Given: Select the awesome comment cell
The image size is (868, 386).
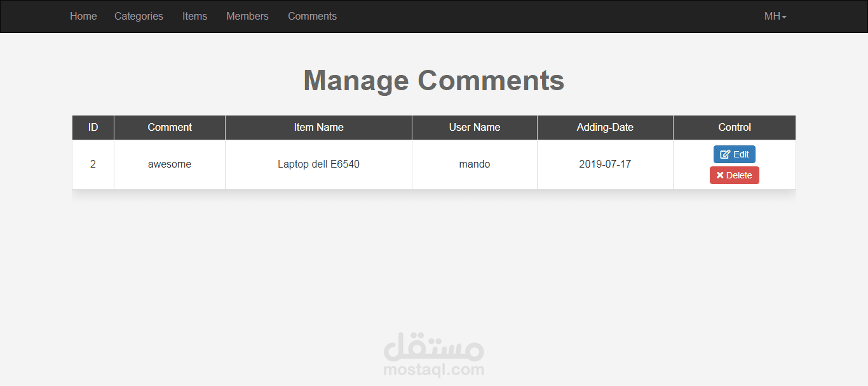Looking at the screenshot, I should (x=170, y=164).
